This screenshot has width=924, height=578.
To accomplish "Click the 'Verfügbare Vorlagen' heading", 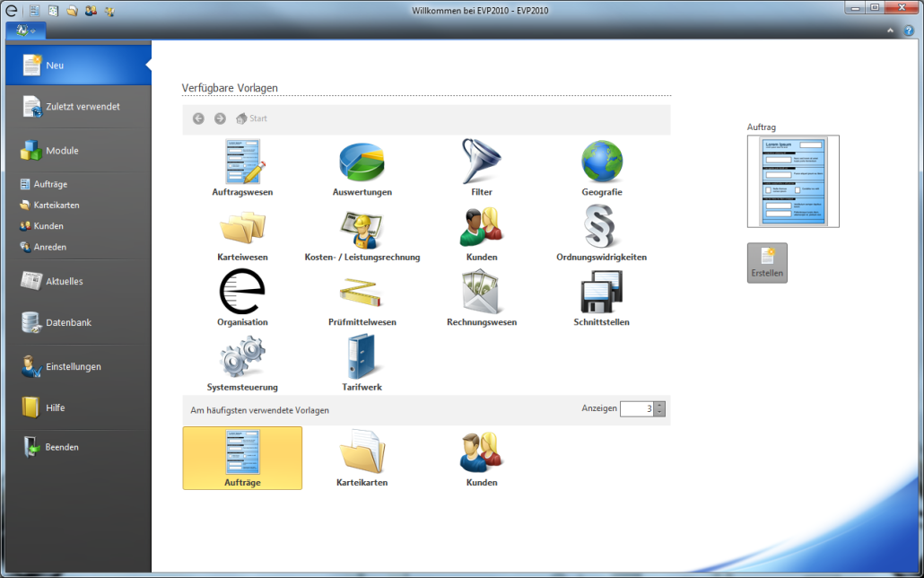I will click(x=230, y=88).
